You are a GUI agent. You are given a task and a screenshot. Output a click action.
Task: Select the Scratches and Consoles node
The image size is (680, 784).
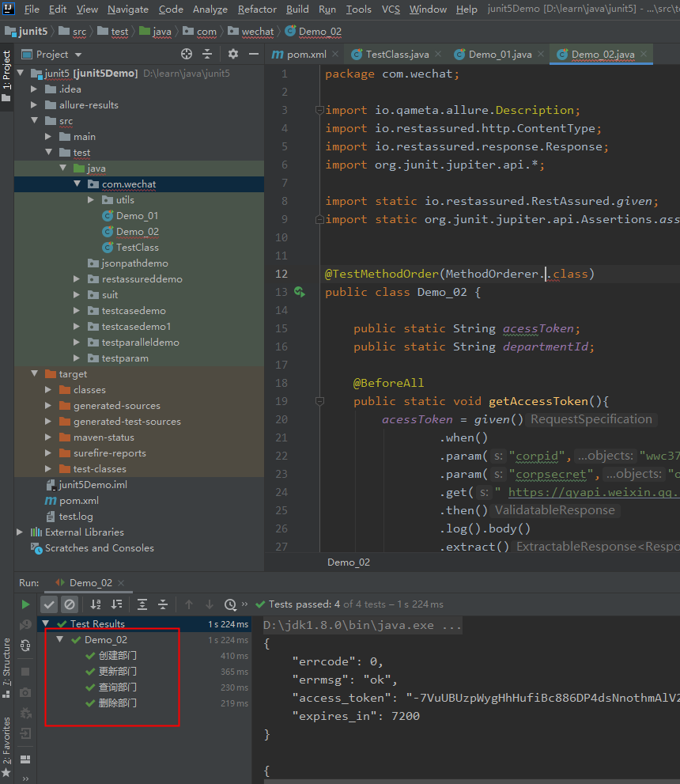99,548
